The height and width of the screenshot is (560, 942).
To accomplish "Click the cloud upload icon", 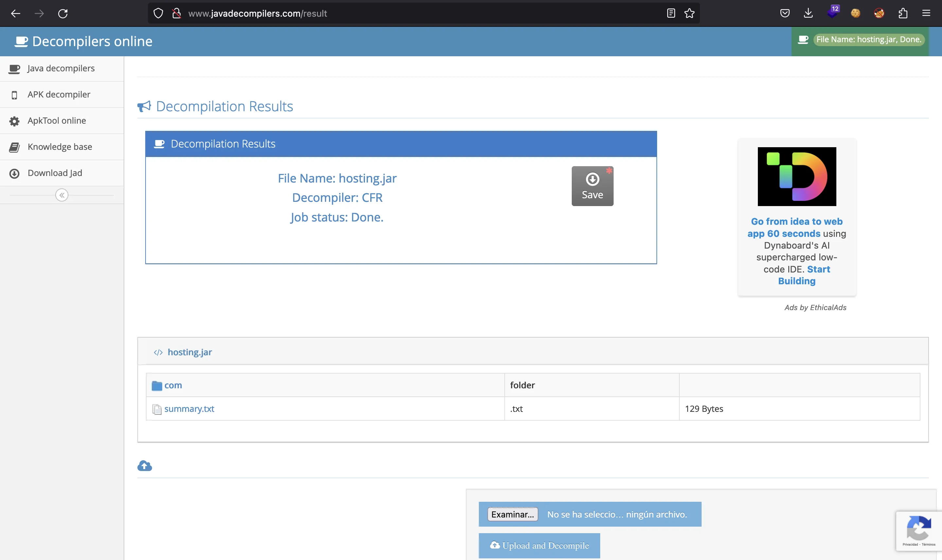I will [x=145, y=466].
